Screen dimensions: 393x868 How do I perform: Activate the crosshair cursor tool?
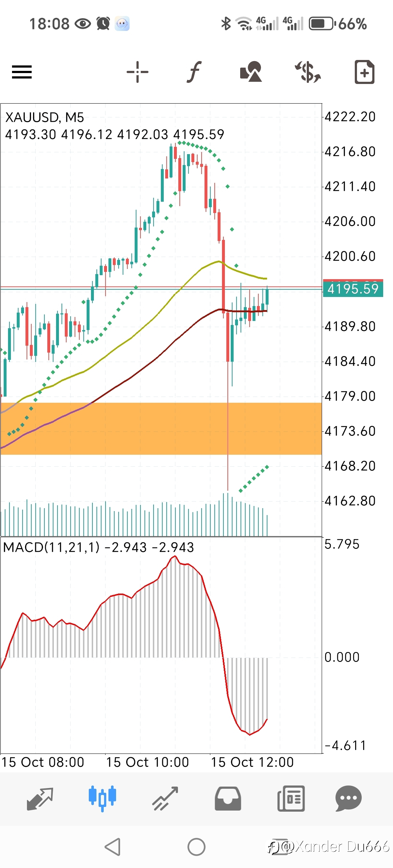tap(138, 72)
